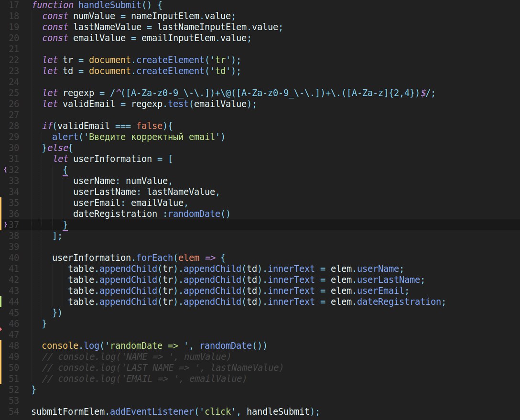This screenshot has height=420, width=520.
Task: Click the commented EMAIL console.log line 51
Action: (x=144, y=378)
